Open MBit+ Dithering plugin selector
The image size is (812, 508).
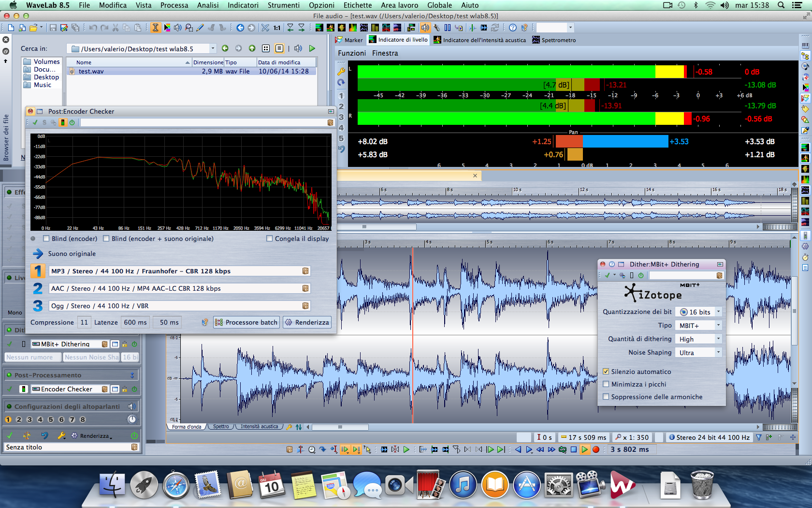tap(69, 344)
